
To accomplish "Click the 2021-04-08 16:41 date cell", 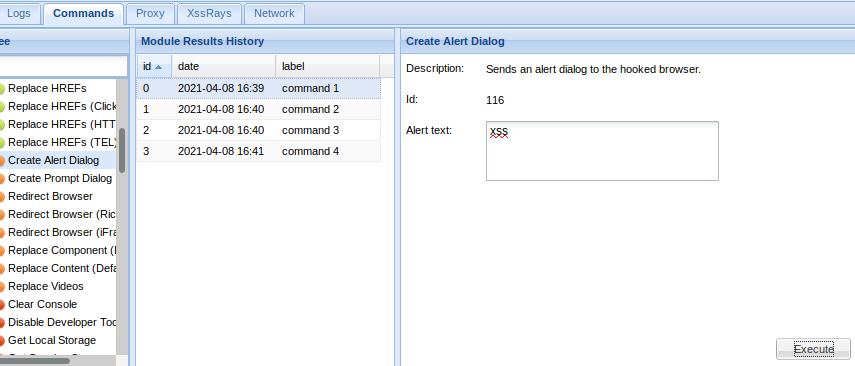I will coord(221,151).
